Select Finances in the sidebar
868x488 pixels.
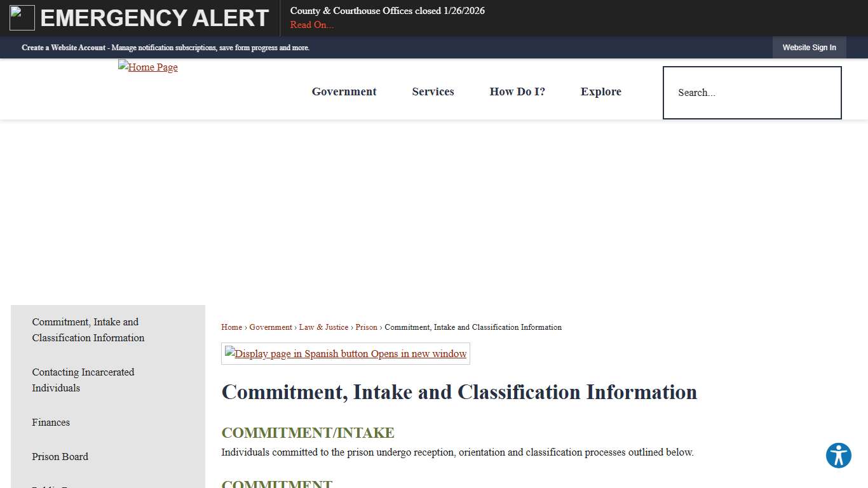[x=51, y=422]
